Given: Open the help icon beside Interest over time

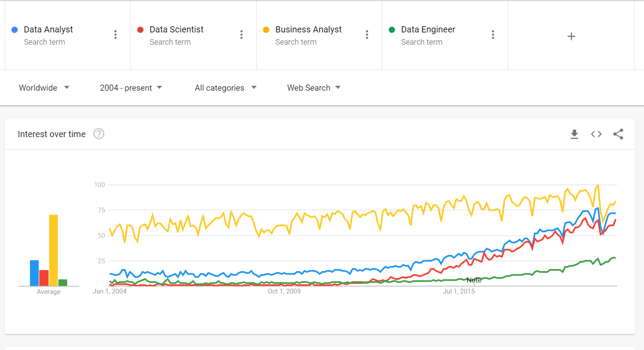Looking at the screenshot, I should (98, 134).
